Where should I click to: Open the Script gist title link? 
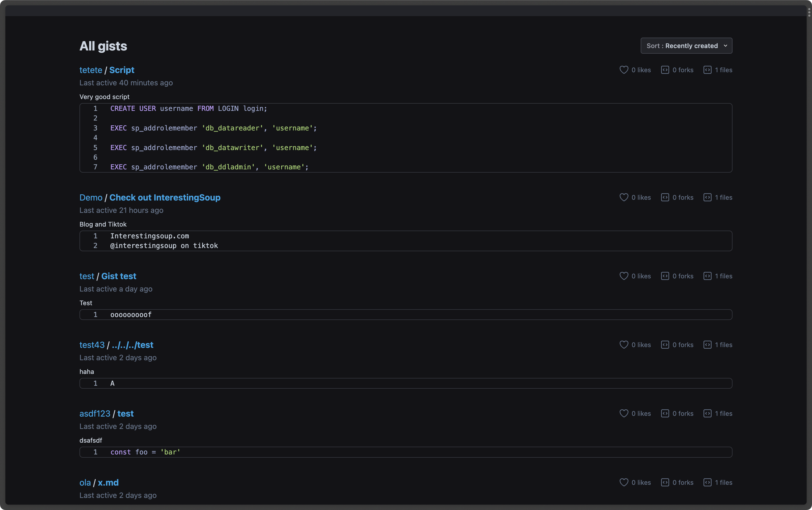click(x=122, y=70)
